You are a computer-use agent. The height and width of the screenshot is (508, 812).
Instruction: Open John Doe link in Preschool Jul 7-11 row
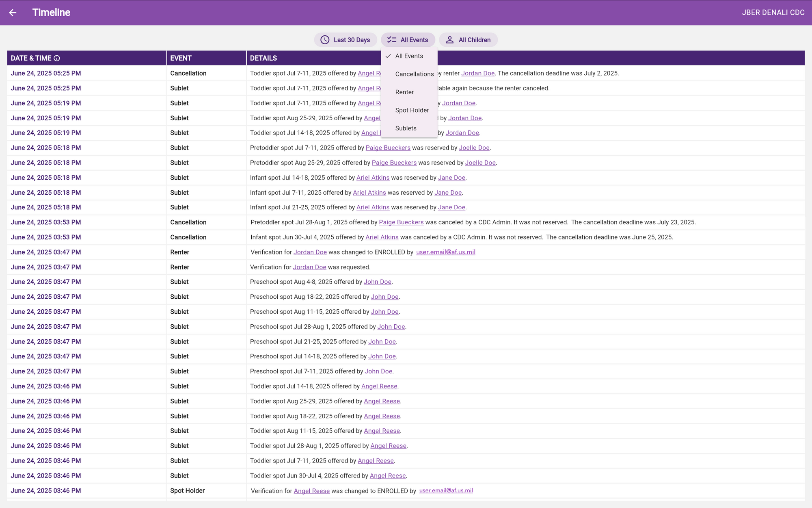click(x=378, y=371)
